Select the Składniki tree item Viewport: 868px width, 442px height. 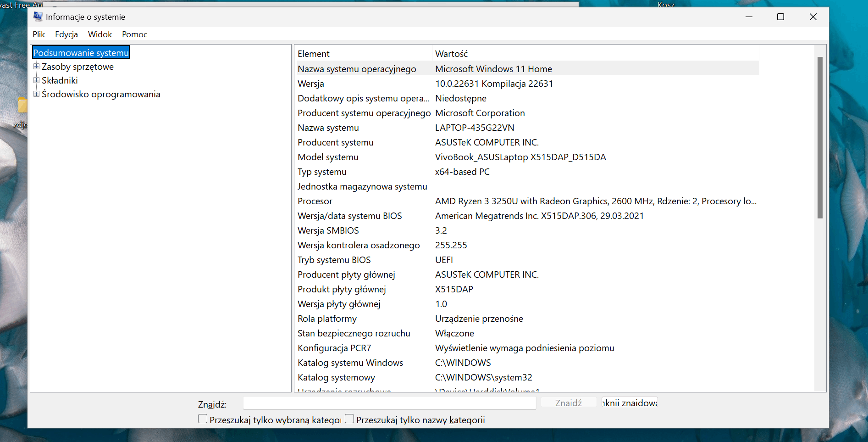(60, 80)
